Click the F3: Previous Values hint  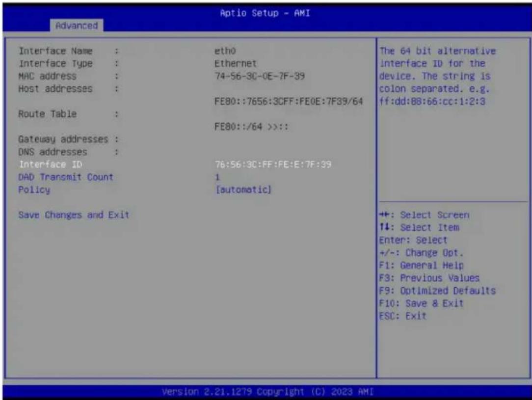pos(429,278)
